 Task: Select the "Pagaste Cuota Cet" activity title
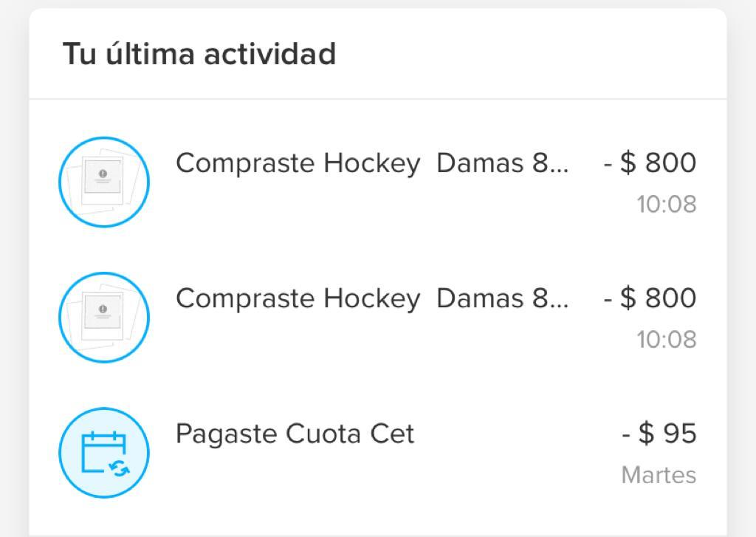point(295,434)
